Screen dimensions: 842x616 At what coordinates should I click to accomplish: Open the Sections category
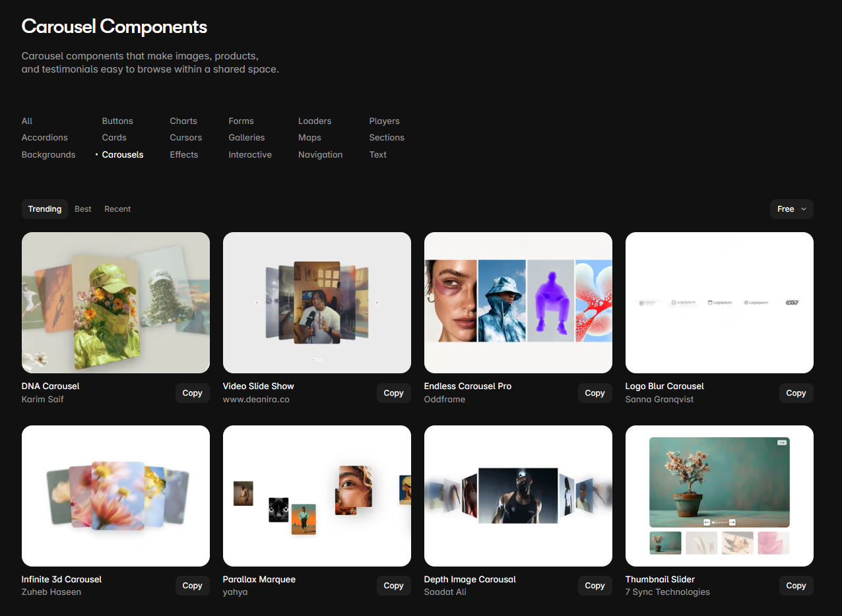click(387, 138)
